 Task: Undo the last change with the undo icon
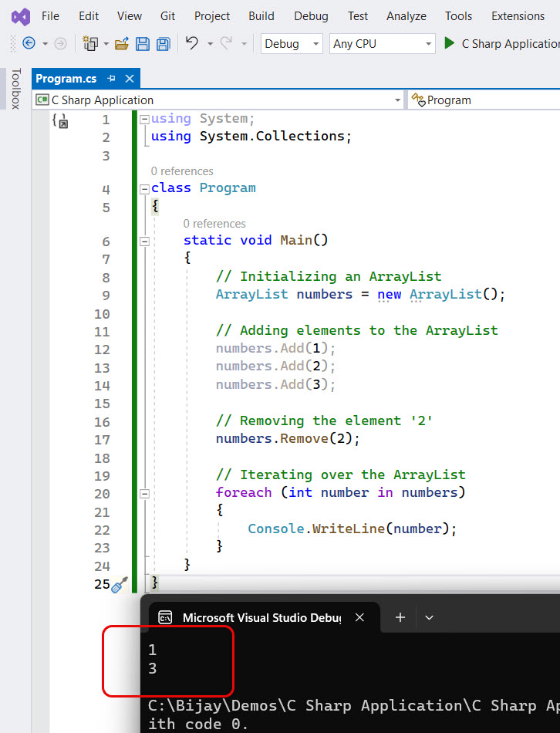pyautogui.click(x=191, y=43)
